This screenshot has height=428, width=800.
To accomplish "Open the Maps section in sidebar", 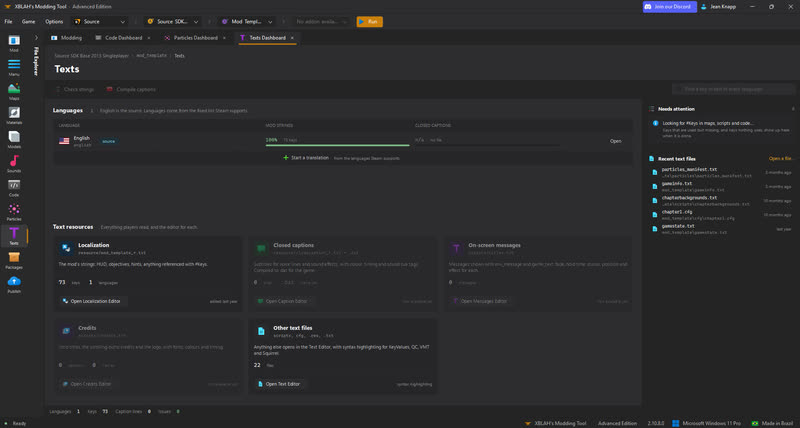I will click(14, 91).
